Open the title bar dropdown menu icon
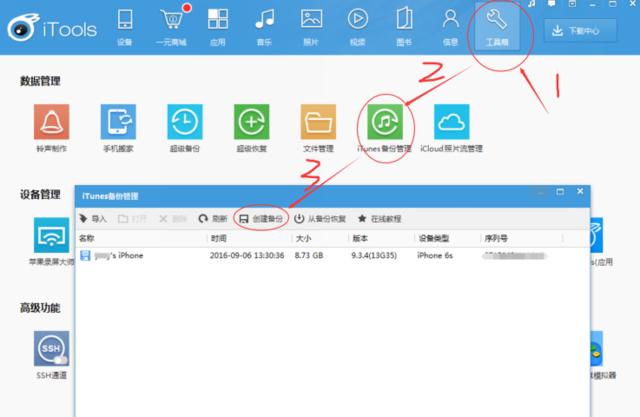640x417 pixels. [x=572, y=4]
